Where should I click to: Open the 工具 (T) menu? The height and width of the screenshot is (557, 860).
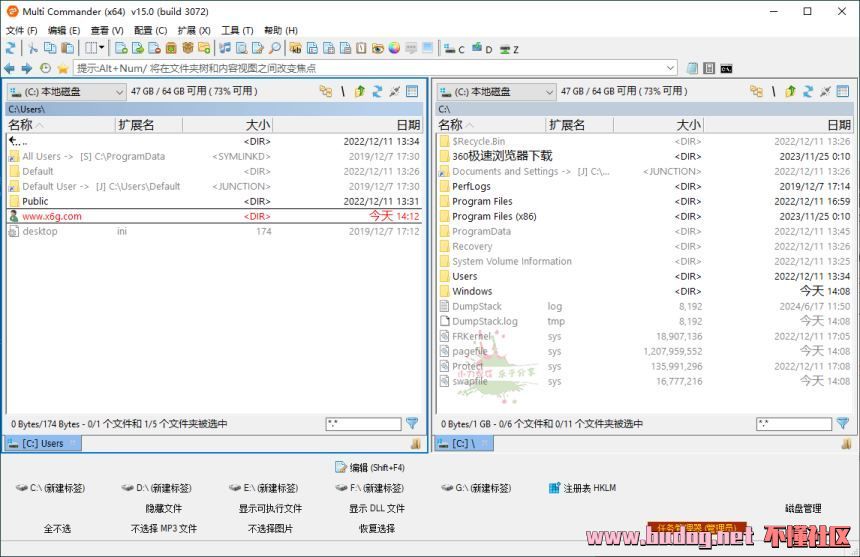pos(237,30)
